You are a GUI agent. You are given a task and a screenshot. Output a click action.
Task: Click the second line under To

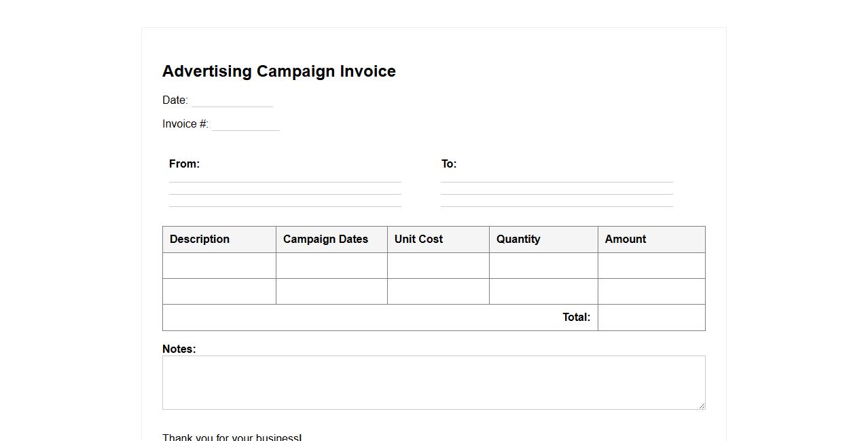[x=557, y=189]
